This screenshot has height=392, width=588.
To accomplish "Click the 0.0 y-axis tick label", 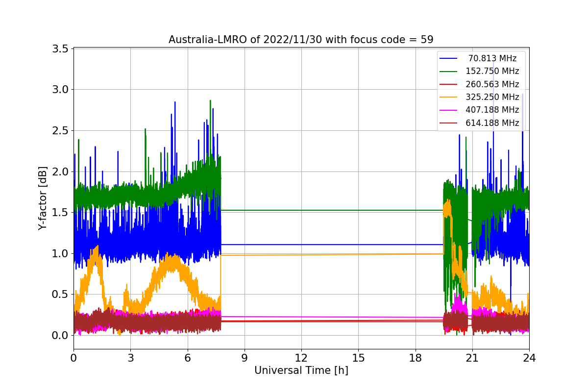I will pos(59,335).
